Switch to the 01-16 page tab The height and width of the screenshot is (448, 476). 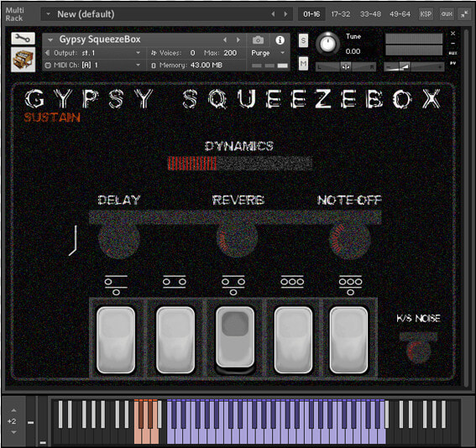click(311, 14)
